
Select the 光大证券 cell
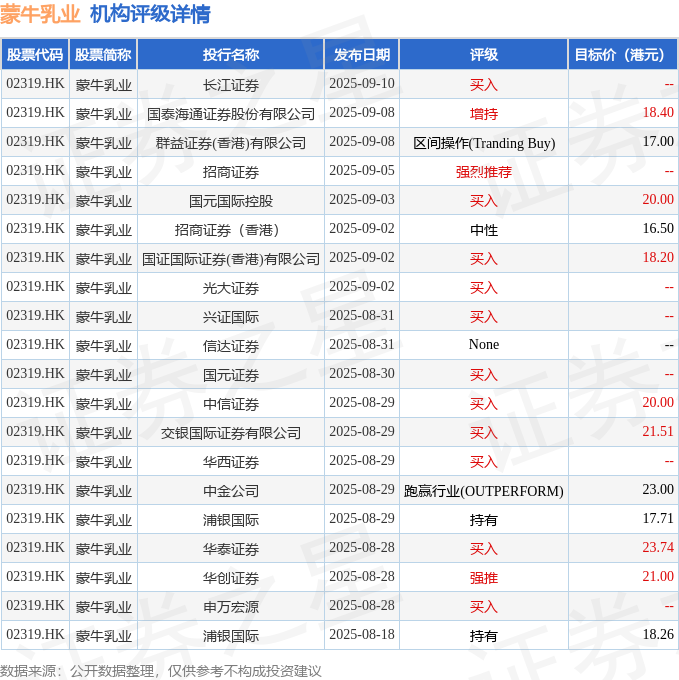tap(231, 288)
